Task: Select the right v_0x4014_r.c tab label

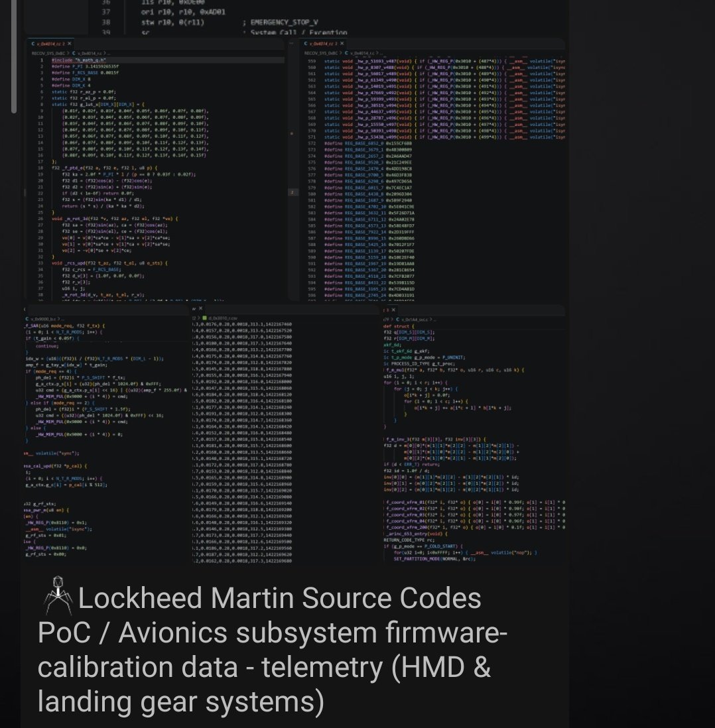Action: coord(324,44)
